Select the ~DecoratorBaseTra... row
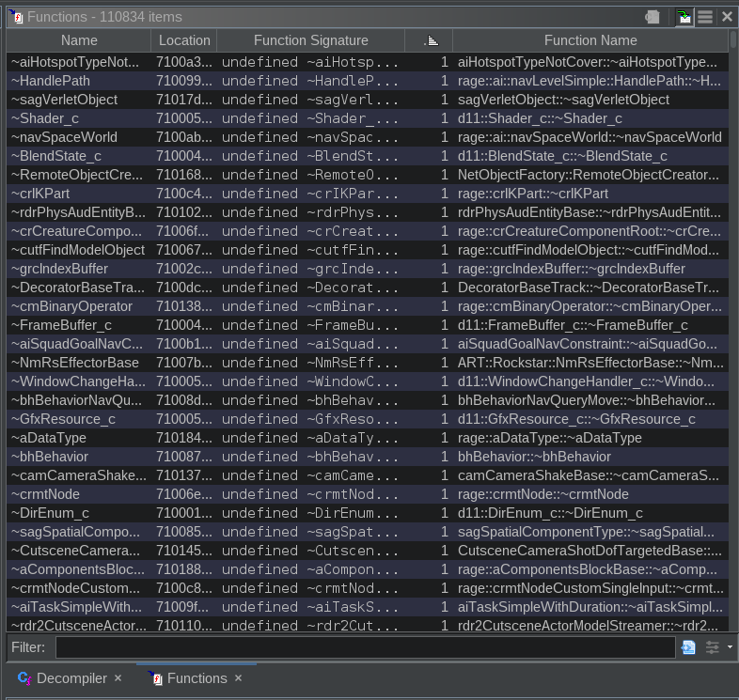The height and width of the screenshot is (700, 739). click(368, 288)
